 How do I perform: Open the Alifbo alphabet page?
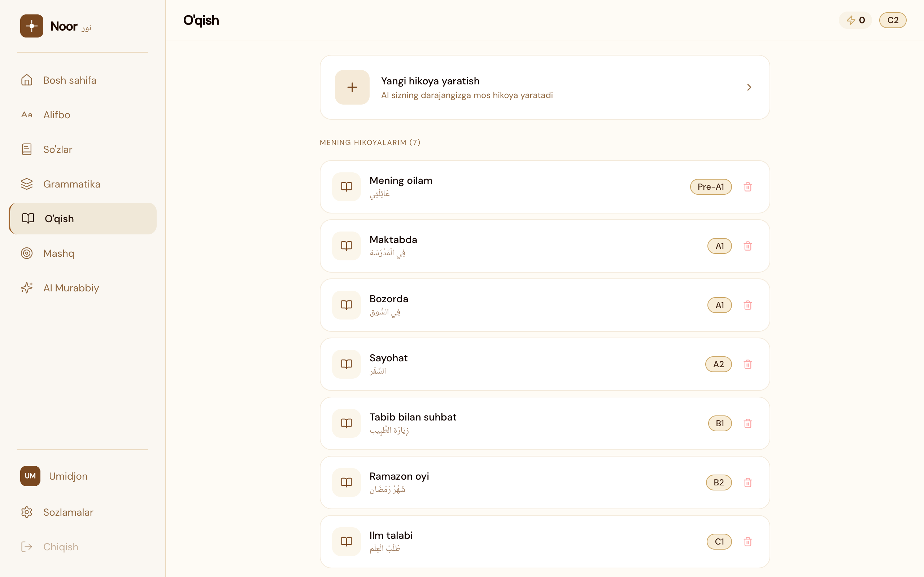click(57, 115)
